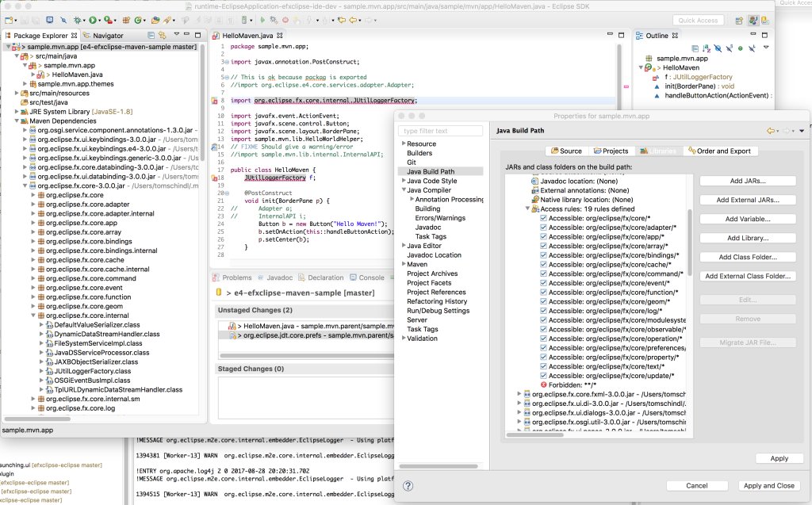
Task: Minimize the Outline view
Action: (753, 33)
